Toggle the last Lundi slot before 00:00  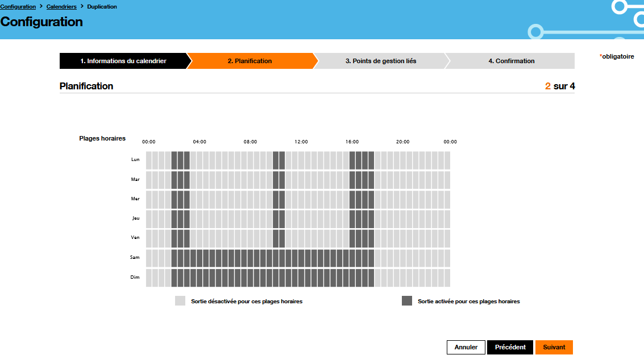pyautogui.click(x=447, y=159)
